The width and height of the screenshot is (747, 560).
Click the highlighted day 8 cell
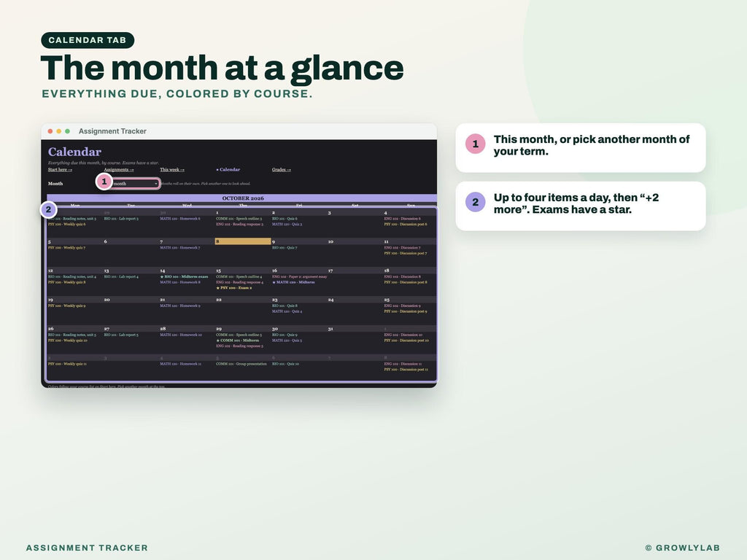click(243, 241)
